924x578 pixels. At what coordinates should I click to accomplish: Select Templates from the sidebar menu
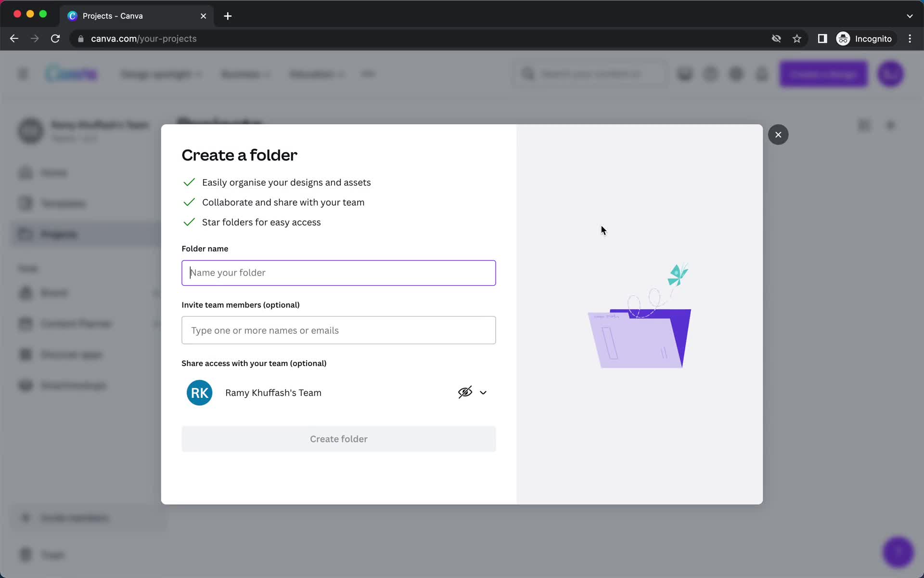pyautogui.click(x=63, y=203)
